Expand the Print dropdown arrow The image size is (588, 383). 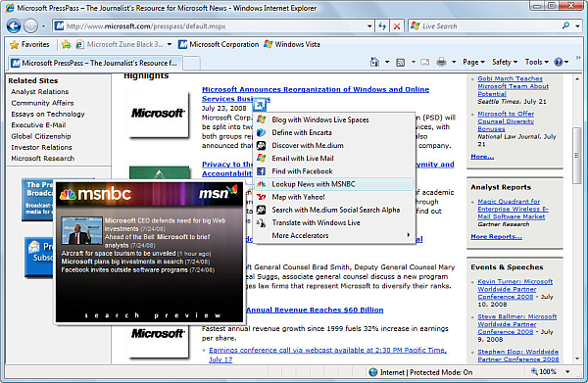pos(454,63)
